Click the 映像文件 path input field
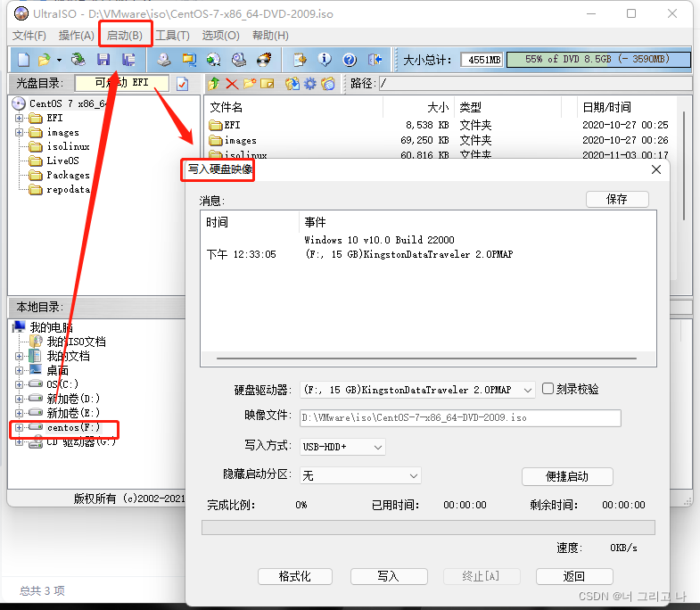This screenshot has height=610, width=700. pos(460,418)
